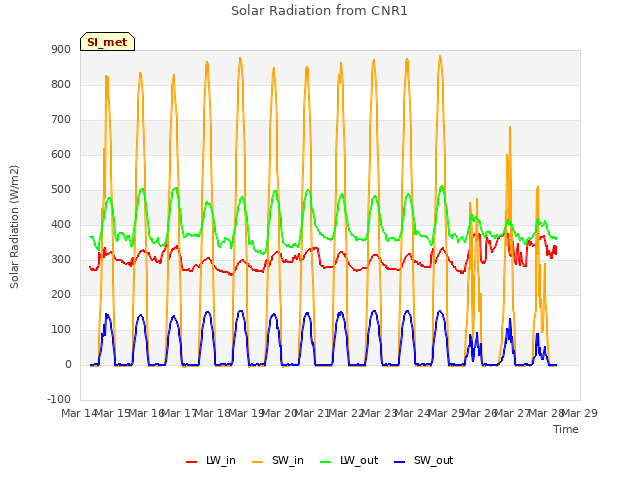Click the 300 y-axis tick label
The image size is (640, 480).
61,260
